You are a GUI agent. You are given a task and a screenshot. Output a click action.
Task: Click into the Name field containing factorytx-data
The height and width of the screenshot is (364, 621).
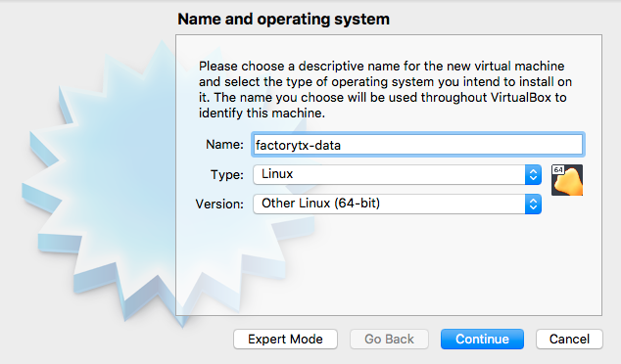point(418,145)
